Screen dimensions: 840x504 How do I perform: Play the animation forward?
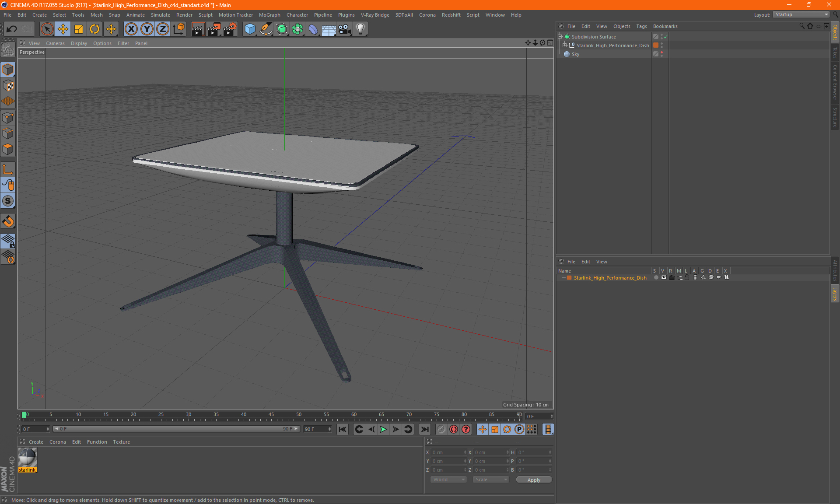coord(383,429)
